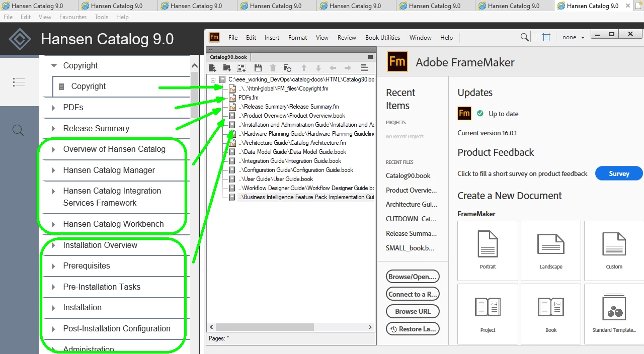Create new Portrait document
The width and height of the screenshot is (644, 354).
[488, 250]
